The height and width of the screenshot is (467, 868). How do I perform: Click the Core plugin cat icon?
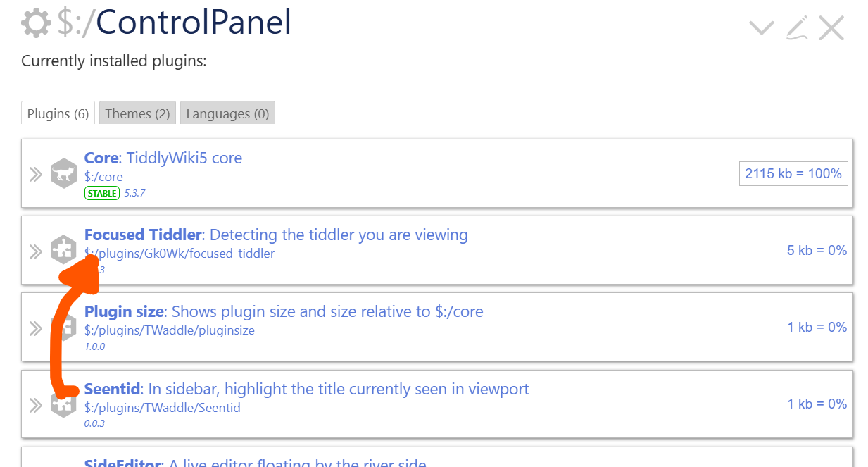(x=64, y=174)
